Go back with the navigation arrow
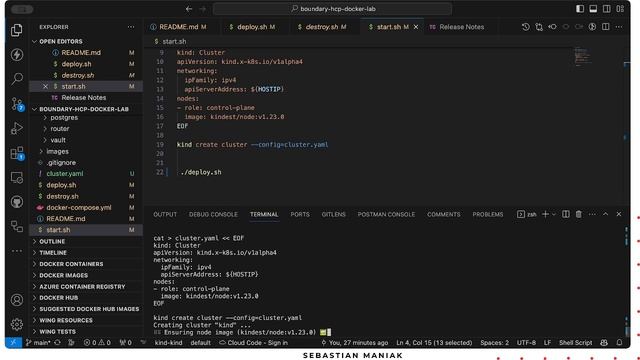Viewport: 640px width, 360px height. pyautogui.click(x=189, y=9)
